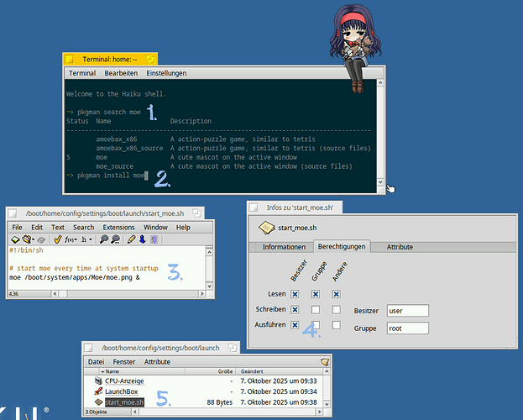The height and width of the screenshot is (420, 523).
Task: Click the Besitzer text field containing user
Action: click(x=407, y=311)
